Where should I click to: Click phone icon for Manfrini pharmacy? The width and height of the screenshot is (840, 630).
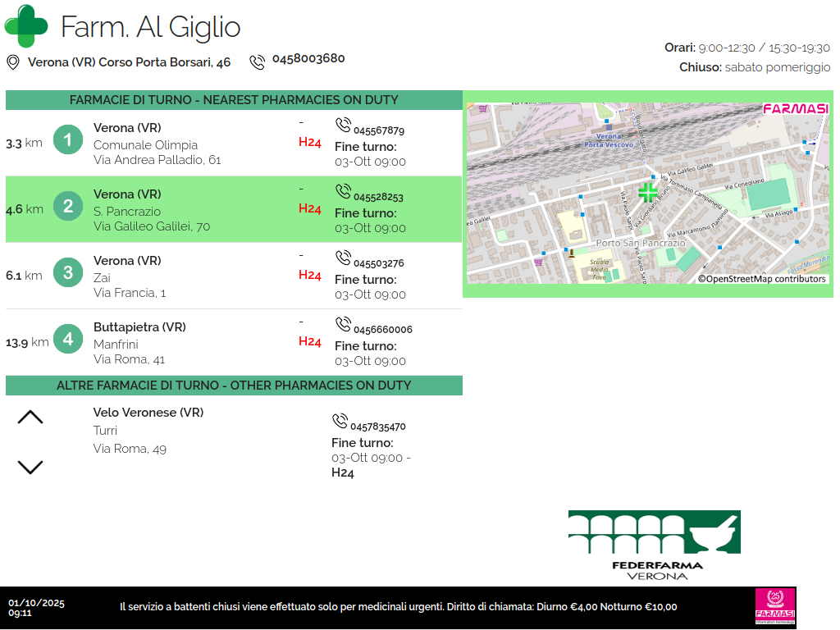(x=343, y=324)
